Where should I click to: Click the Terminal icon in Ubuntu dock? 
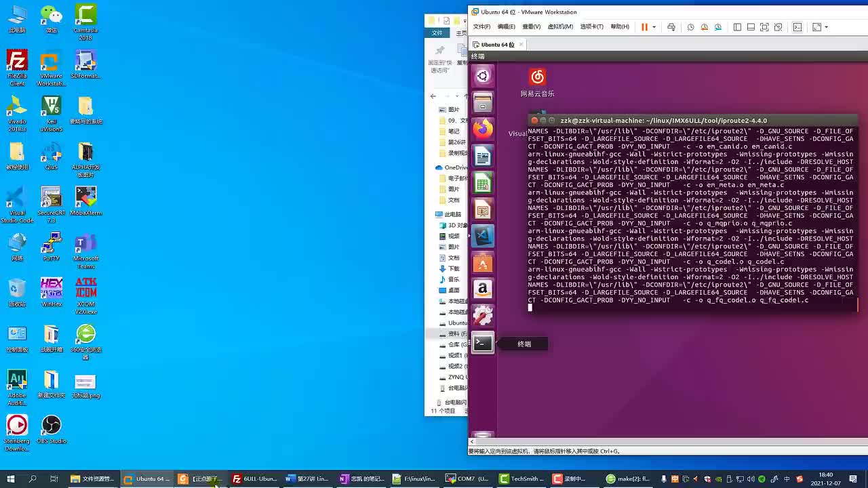coord(483,343)
